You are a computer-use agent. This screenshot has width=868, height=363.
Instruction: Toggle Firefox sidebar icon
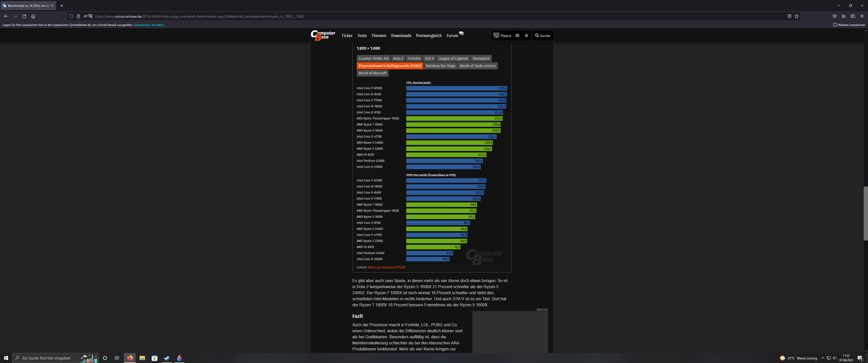point(853,16)
